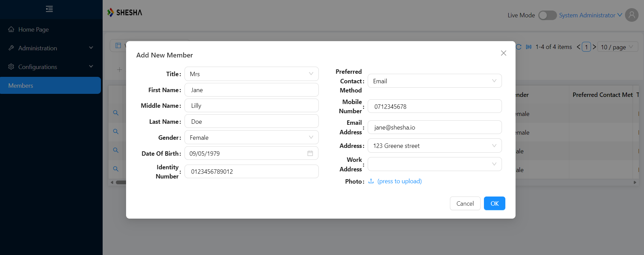Click the SHESHA logo
This screenshot has height=255, width=644.
coord(125,13)
